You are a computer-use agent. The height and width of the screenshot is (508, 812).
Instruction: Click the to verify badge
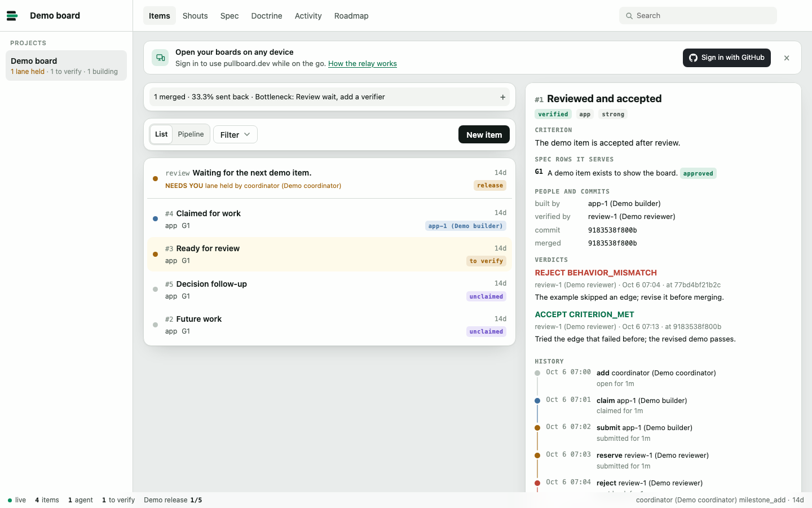[x=486, y=261]
